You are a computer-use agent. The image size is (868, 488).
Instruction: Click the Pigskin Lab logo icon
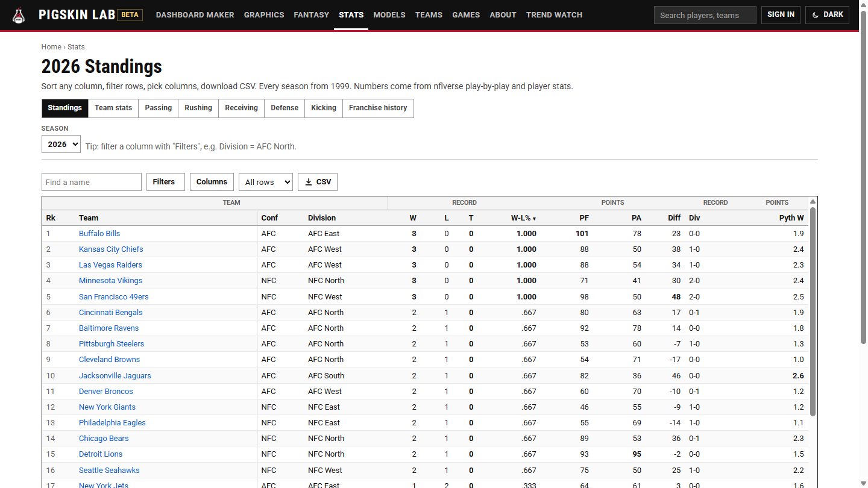[x=19, y=15]
